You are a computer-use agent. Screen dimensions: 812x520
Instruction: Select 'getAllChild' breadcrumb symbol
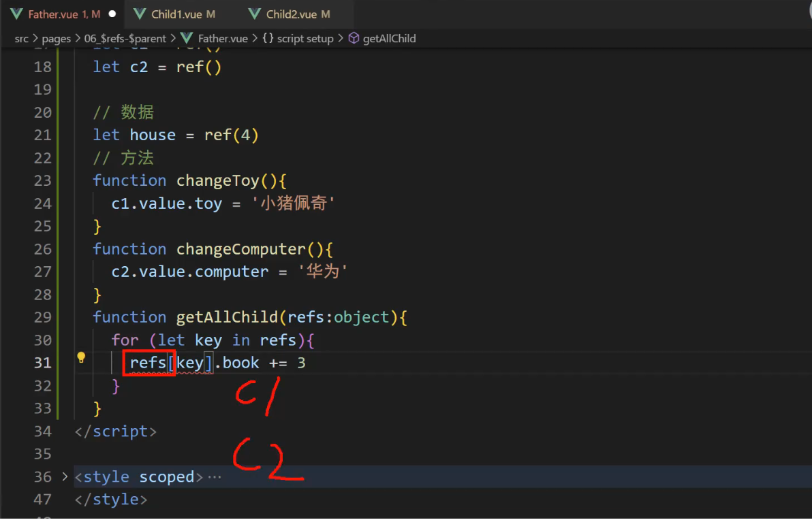point(389,39)
